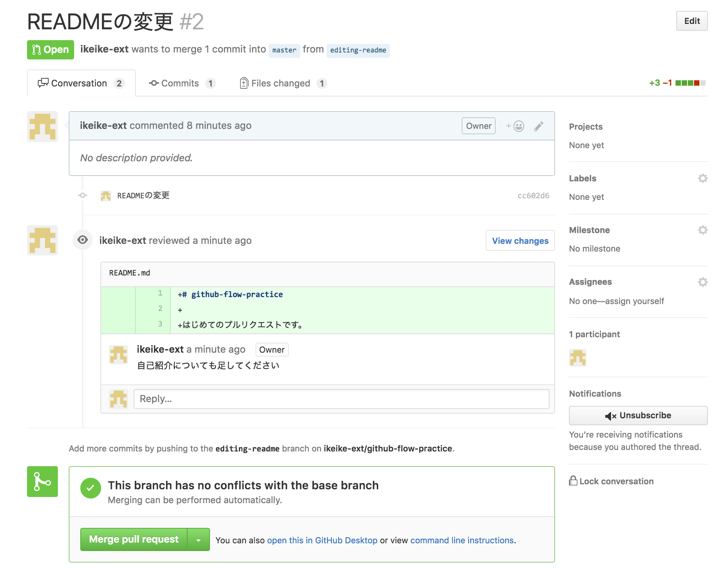Screen dimensions: 728x568
Task: Click diff line number 3
Action: tap(160, 324)
